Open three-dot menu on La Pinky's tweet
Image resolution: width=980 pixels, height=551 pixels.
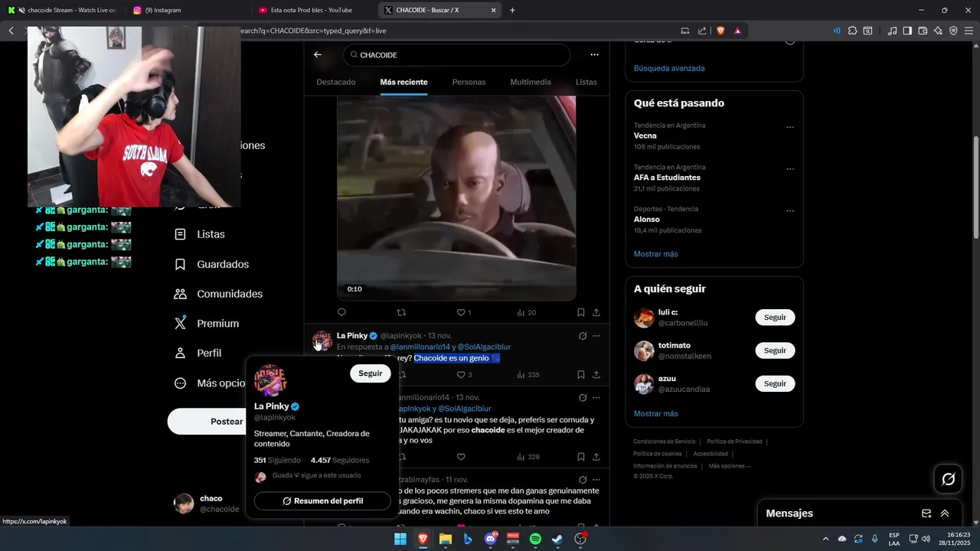(x=596, y=336)
